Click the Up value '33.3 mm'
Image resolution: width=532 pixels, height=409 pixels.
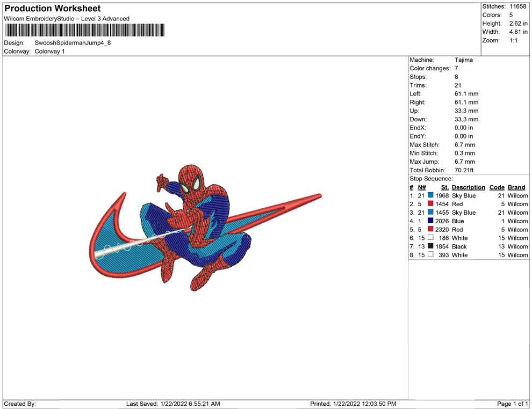[x=466, y=111]
